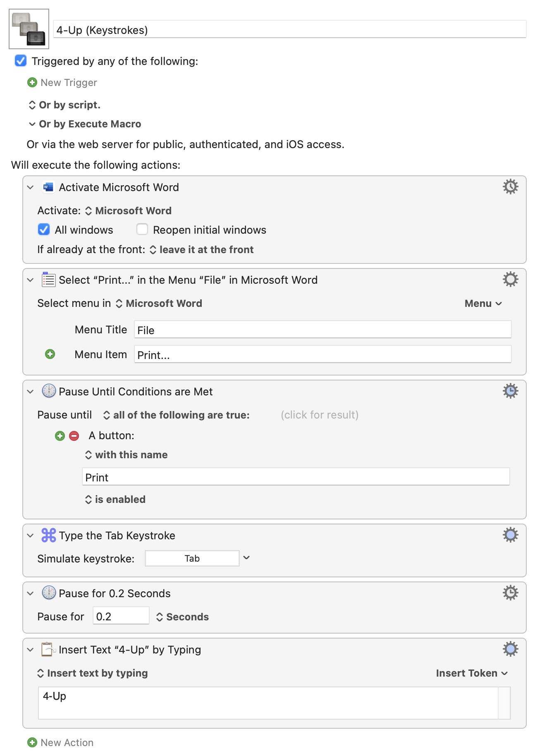Viewport: 535px width, 756px height.
Task: Enable Reopen initial windows checkbox
Action: point(142,230)
